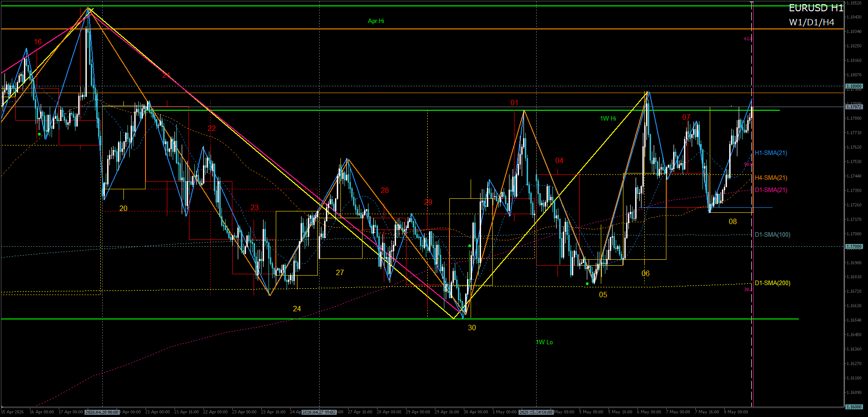Click the chart shift triangle marker at the top of the chart
This screenshot has width=868, height=417.
(x=752, y=3)
